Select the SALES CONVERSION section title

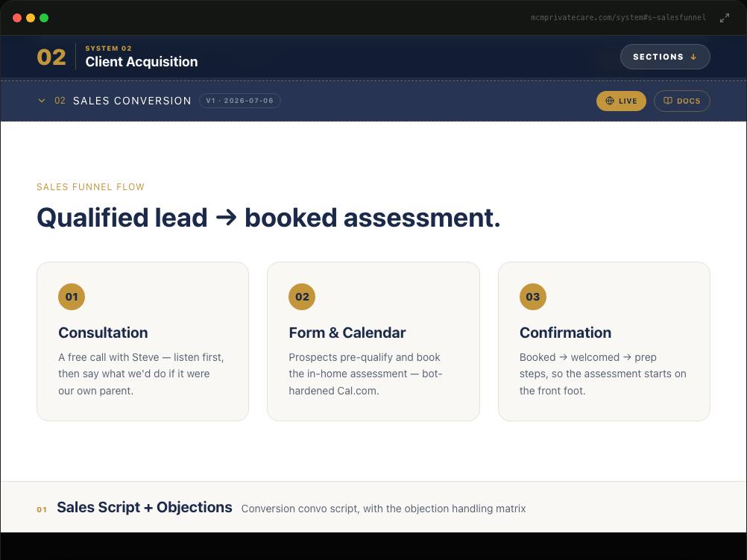coord(132,101)
